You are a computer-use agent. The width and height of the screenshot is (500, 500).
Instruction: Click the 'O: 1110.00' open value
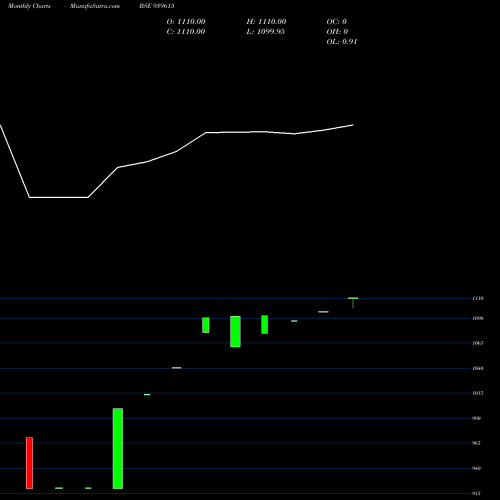click(186, 22)
